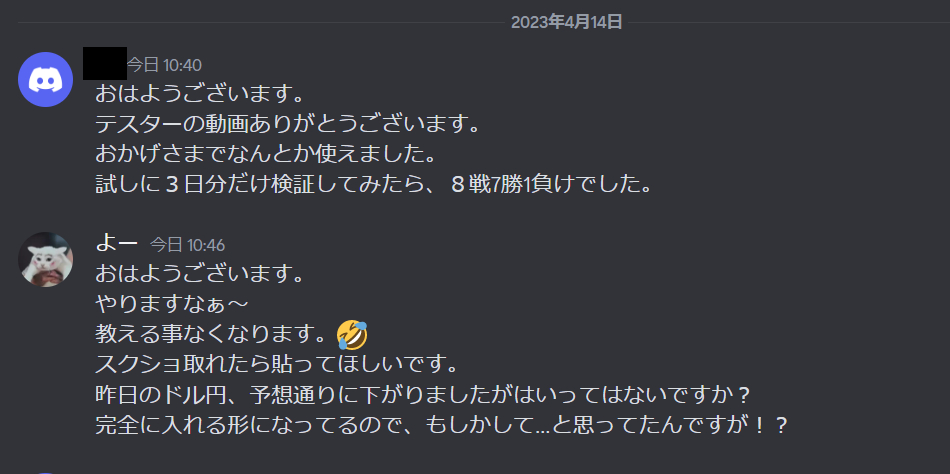Click the 完全に入れる形になってるので line
This screenshot has width=950, height=474.
coord(441,426)
